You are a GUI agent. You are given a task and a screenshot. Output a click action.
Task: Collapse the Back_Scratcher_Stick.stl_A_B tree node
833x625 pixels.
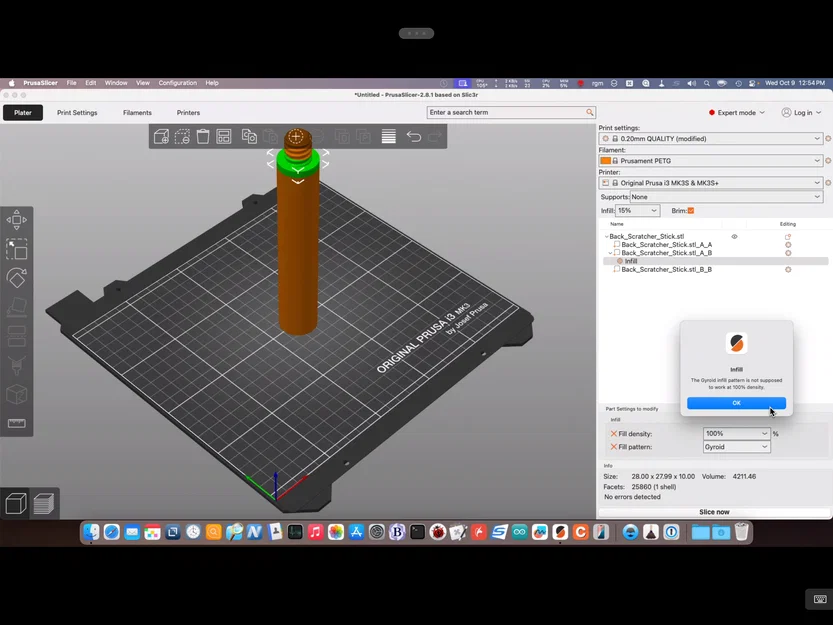(610, 253)
